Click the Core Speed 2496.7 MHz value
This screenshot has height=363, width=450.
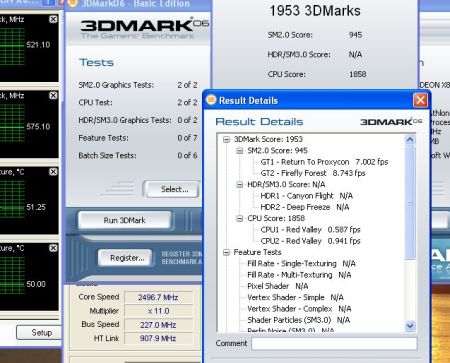tap(158, 297)
